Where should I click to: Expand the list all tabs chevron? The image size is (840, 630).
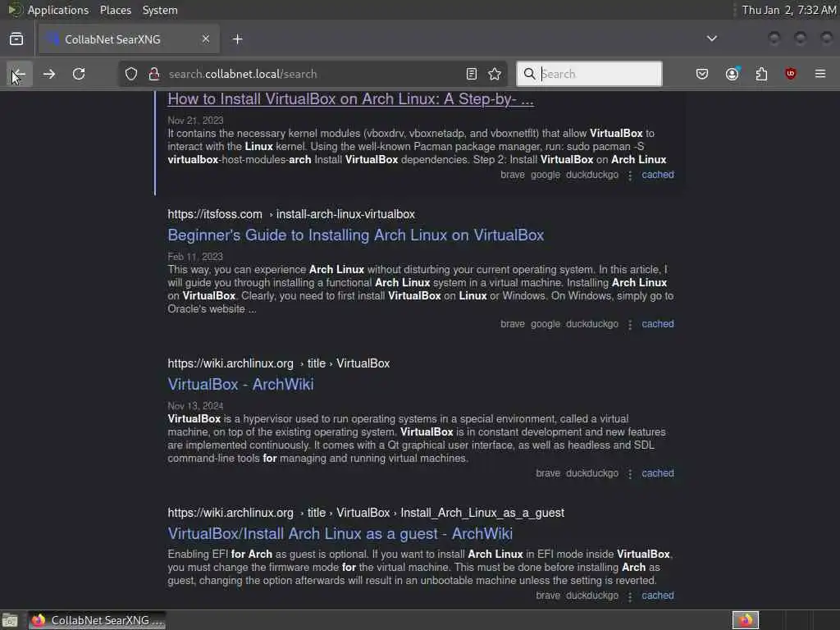pyautogui.click(x=711, y=39)
